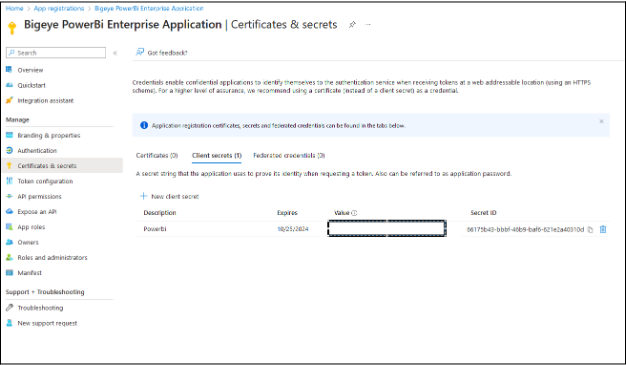Viewport: 626px width, 365px height.
Task: Click the App roles icon
Action: click(x=9, y=227)
